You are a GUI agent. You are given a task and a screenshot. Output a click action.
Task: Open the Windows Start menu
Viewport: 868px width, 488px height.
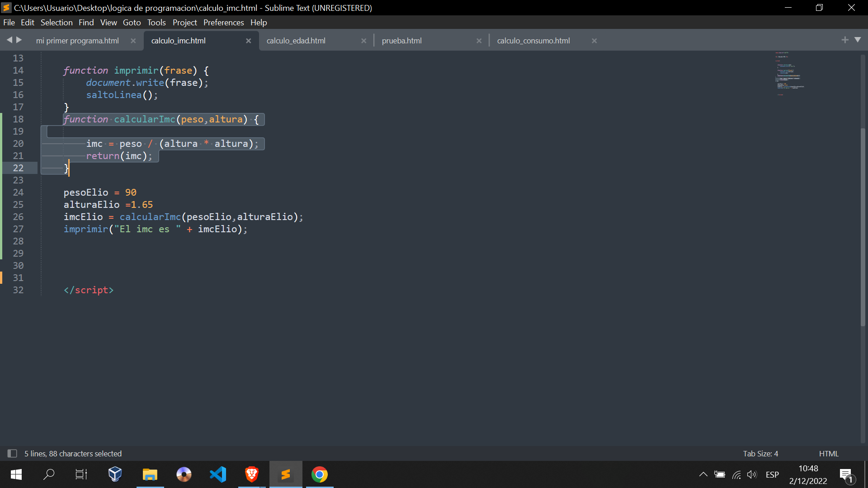pyautogui.click(x=16, y=474)
